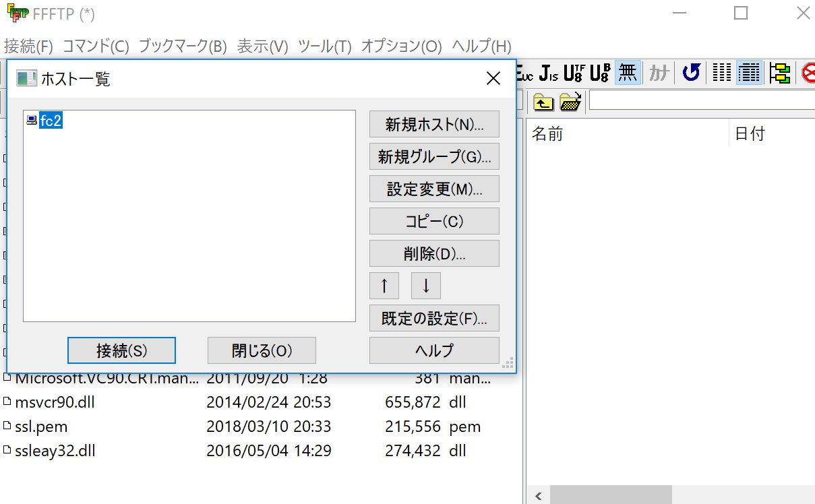Click the folder sync tree icon
This screenshot has width=815, height=504.
click(x=780, y=73)
